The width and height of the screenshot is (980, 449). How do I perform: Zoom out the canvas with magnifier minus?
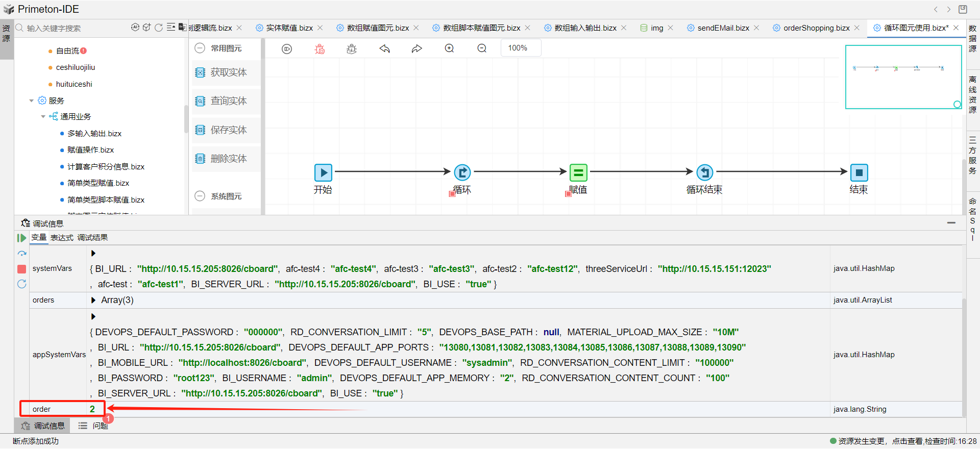tap(482, 48)
